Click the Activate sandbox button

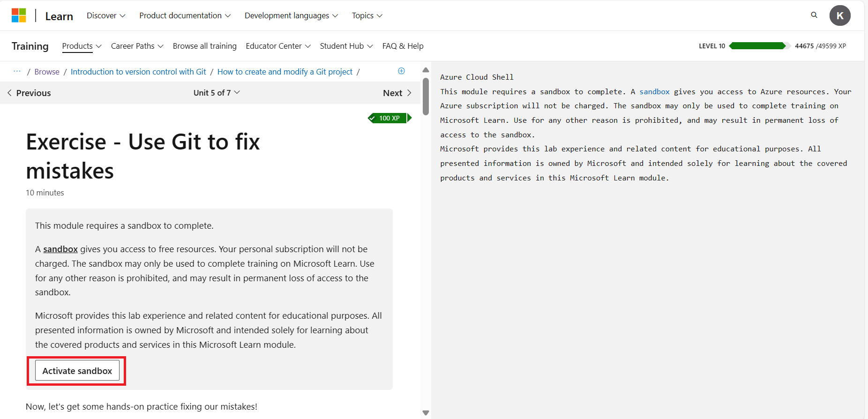77,371
